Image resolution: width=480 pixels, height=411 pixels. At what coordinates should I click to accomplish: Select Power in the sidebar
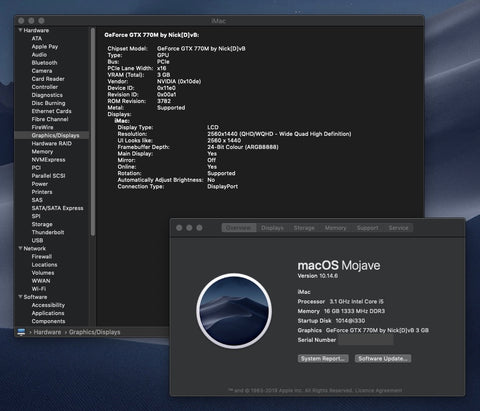pos(40,184)
